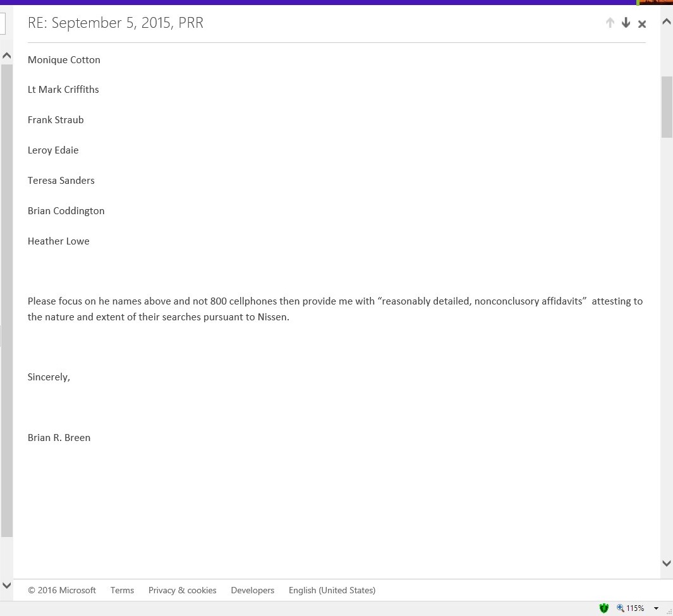
Task: Click the left pane's scroll down chevron
Action: coord(6,586)
